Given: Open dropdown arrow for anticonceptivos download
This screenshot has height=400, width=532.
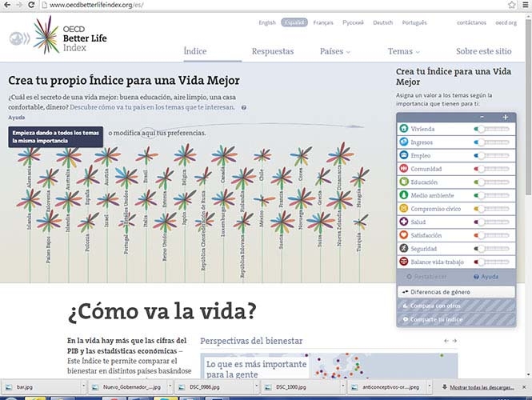Looking at the screenshot, I should (429, 386).
